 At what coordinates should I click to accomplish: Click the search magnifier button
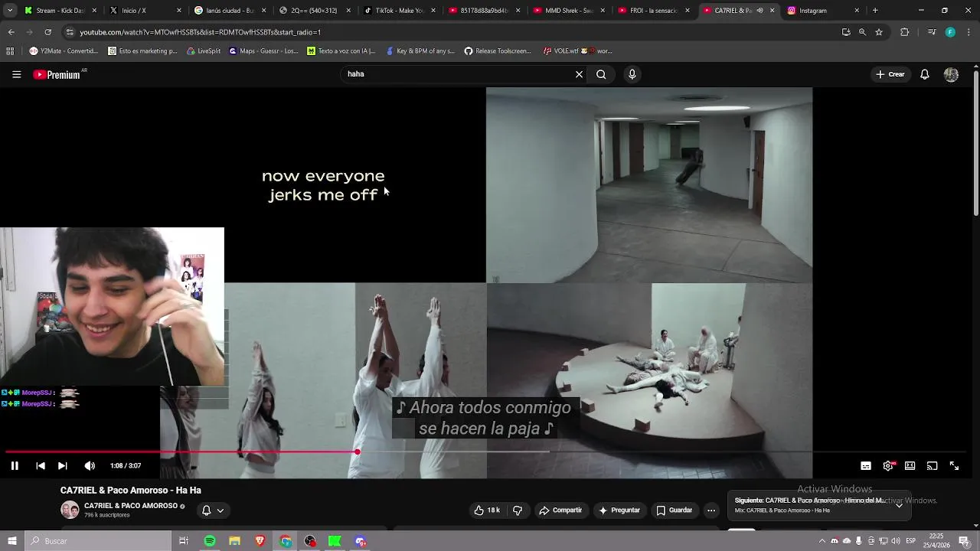tap(601, 74)
